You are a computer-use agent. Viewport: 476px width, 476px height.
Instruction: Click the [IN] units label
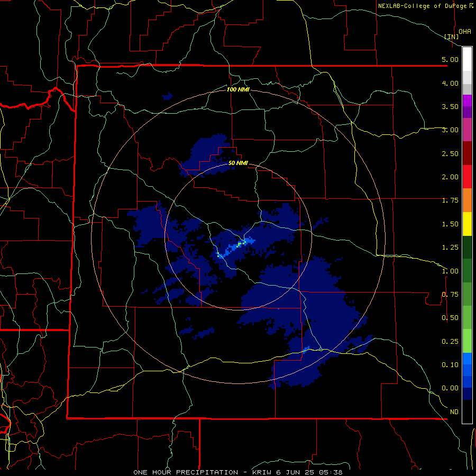pos(452,36)
